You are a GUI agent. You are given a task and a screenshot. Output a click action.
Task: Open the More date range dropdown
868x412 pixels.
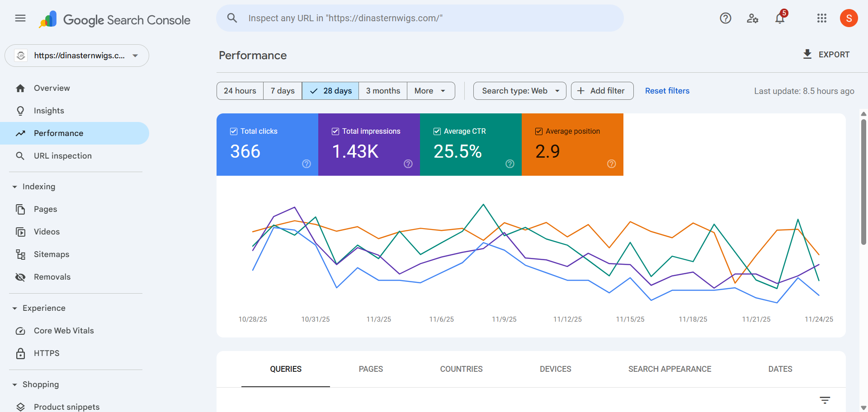pos(431,91)
